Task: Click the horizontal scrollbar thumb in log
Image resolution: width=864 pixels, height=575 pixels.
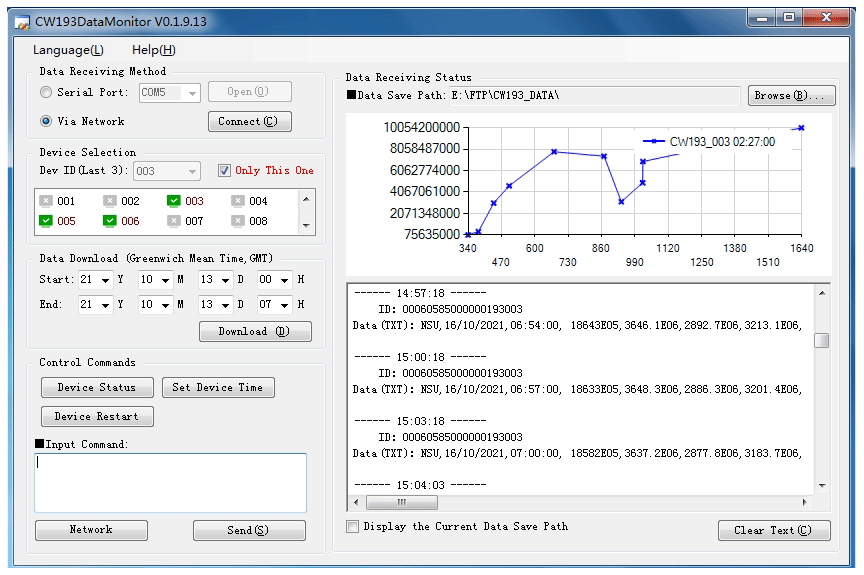Action: (402, 503)
